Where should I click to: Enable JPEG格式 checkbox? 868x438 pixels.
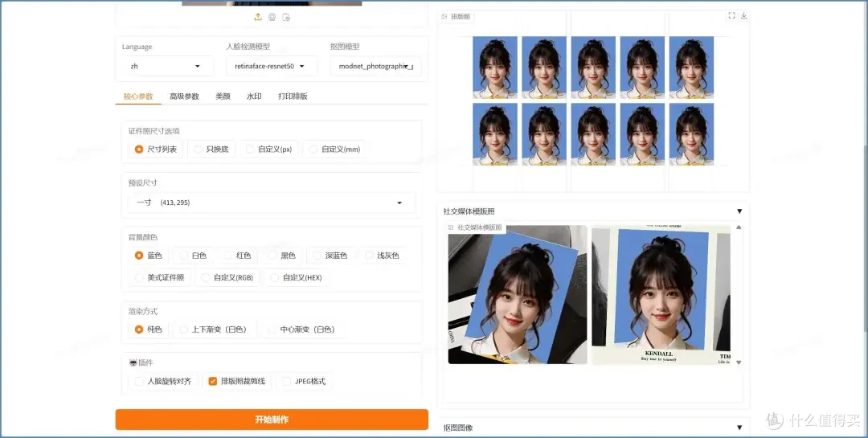click(286, 382)
